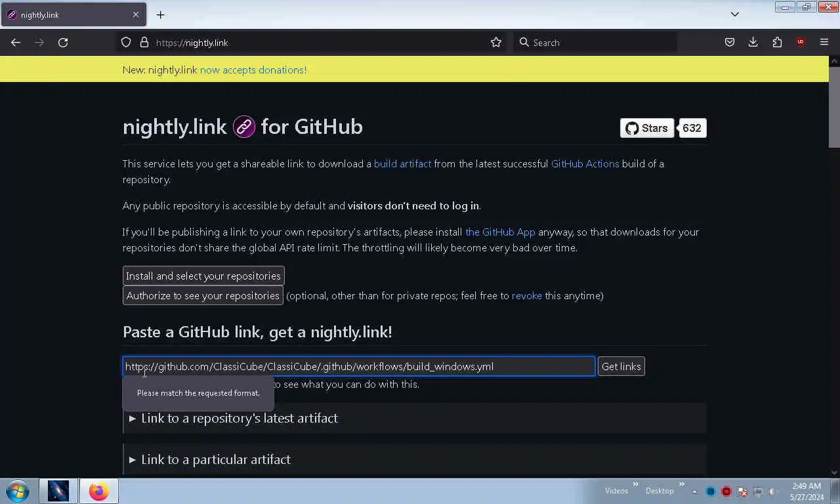Image resolution: width=840 pixels, height=504 pixels.
Task: Open the clock showing 2:49 AM
Action: pos(807,492)
